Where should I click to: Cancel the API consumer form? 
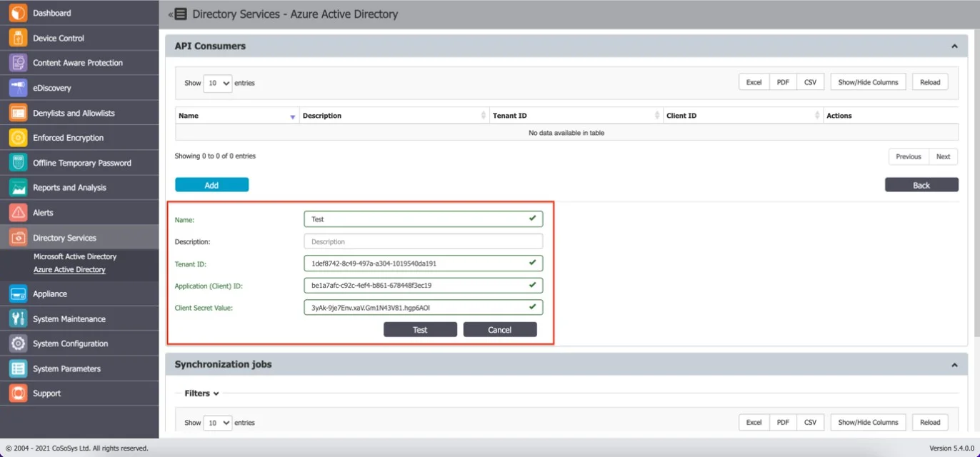click(x=500, y=329)
